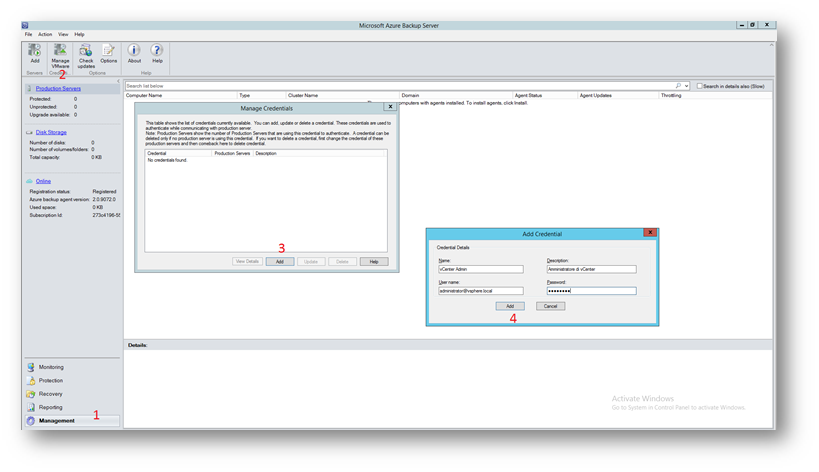Click Update button in Manage Credentials
The image size is (819, 472).
point(311,262)
